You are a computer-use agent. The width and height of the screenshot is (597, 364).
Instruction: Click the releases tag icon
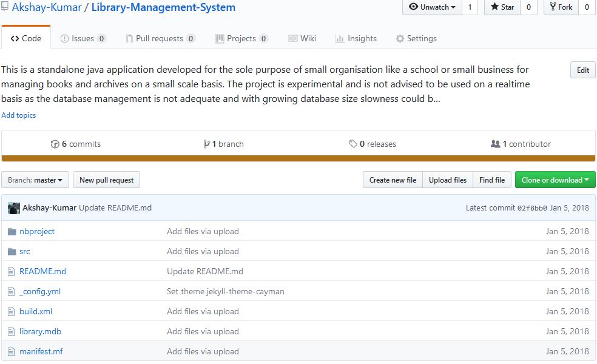[353, 144]
